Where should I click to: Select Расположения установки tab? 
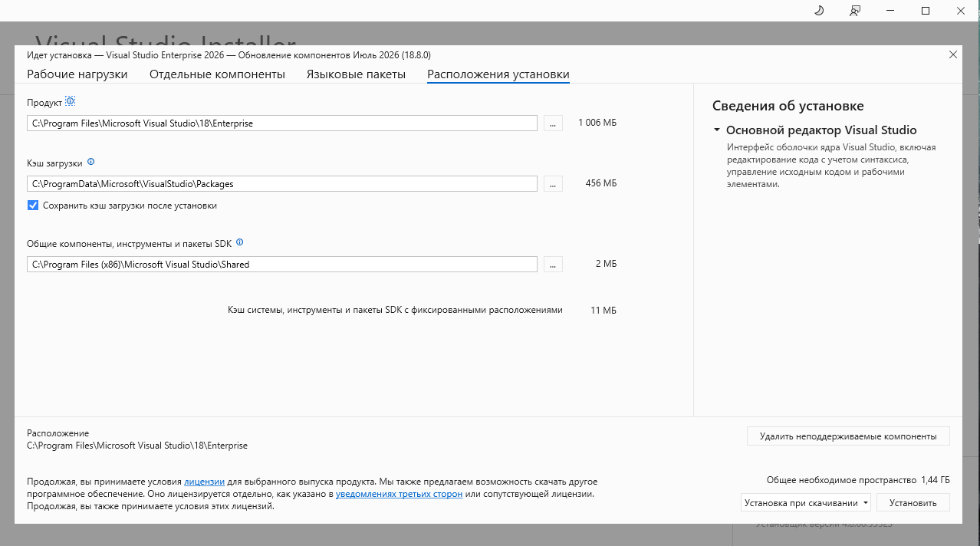pyautogui.click(x=498, y=74)
